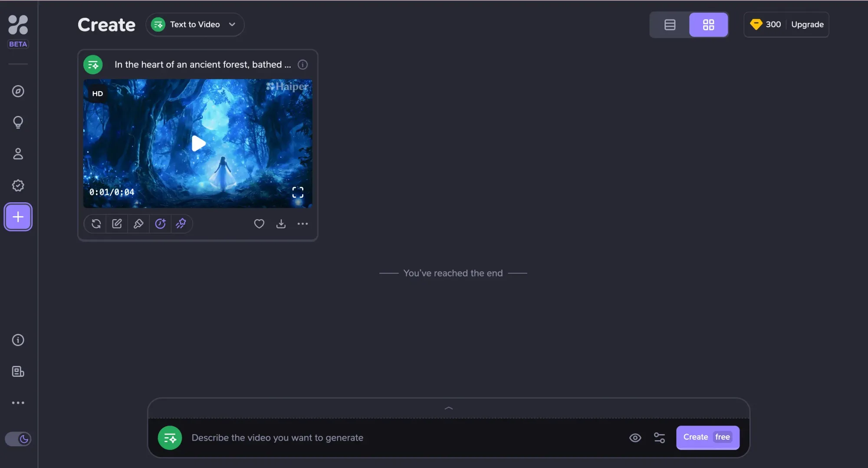Click the purple plus create button
This screenshot has width=868, height=468.
(18, 217)
